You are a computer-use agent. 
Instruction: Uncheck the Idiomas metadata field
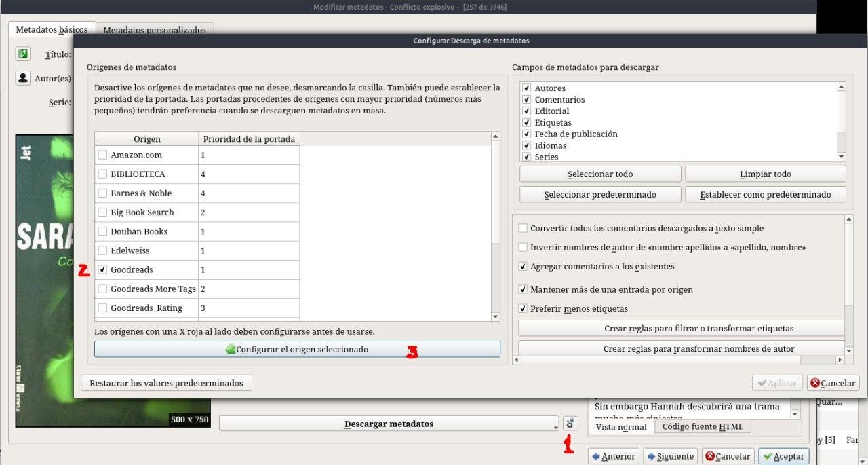[x=526, y=146]
